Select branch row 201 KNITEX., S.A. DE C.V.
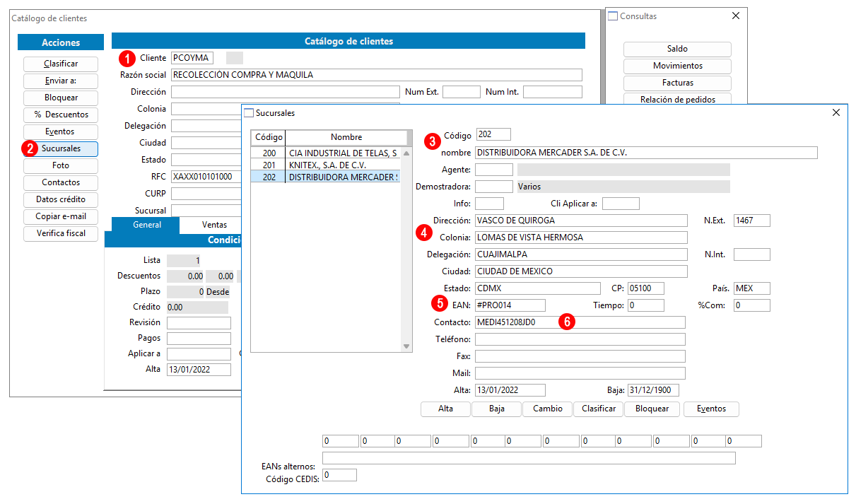The width and height of the screenshot is (856, 504). click(x=326, y=165)
